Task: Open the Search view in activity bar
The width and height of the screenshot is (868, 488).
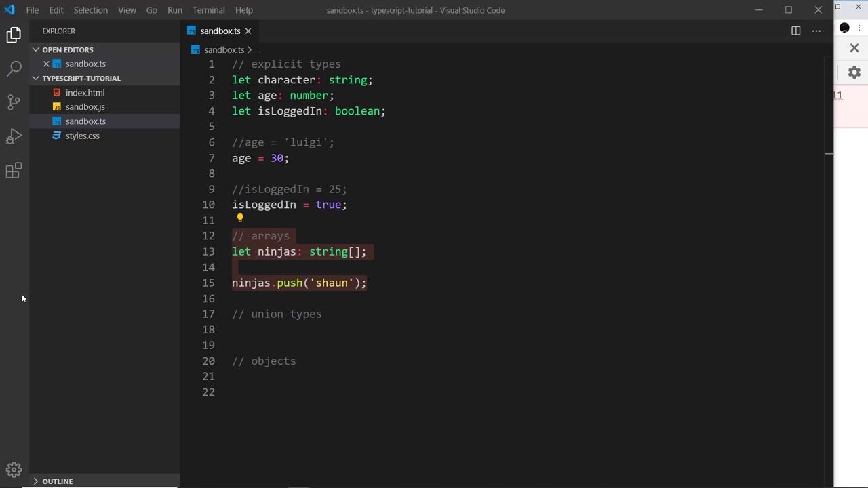Action: 14,68
